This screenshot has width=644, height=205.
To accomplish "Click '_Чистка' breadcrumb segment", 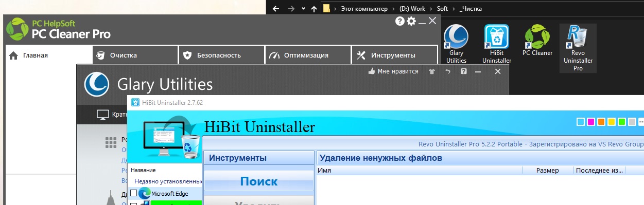I will tap(471, 9).
